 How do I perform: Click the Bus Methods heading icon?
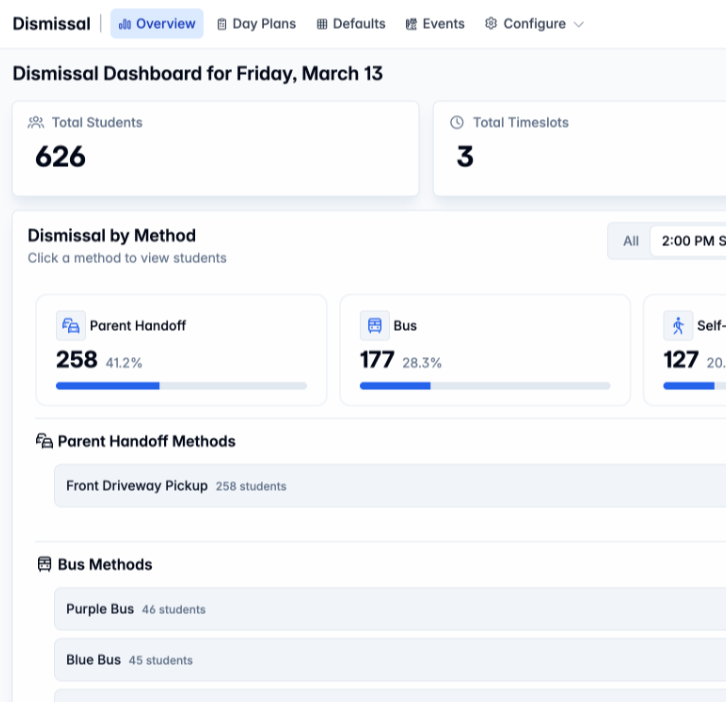click(44, 564)
